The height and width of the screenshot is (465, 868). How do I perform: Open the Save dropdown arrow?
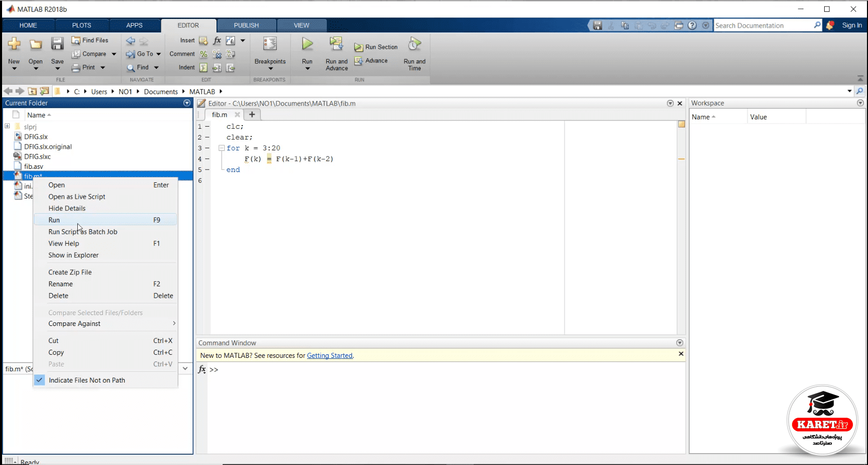click(x=57, y=68)
